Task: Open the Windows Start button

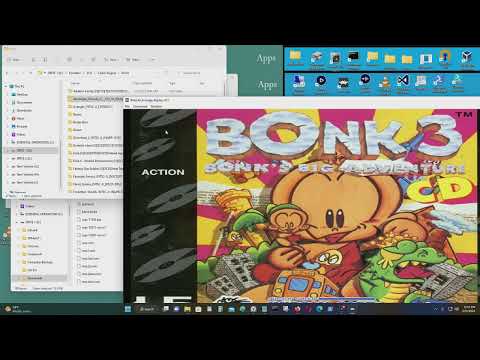Action: tap(128, 309)
